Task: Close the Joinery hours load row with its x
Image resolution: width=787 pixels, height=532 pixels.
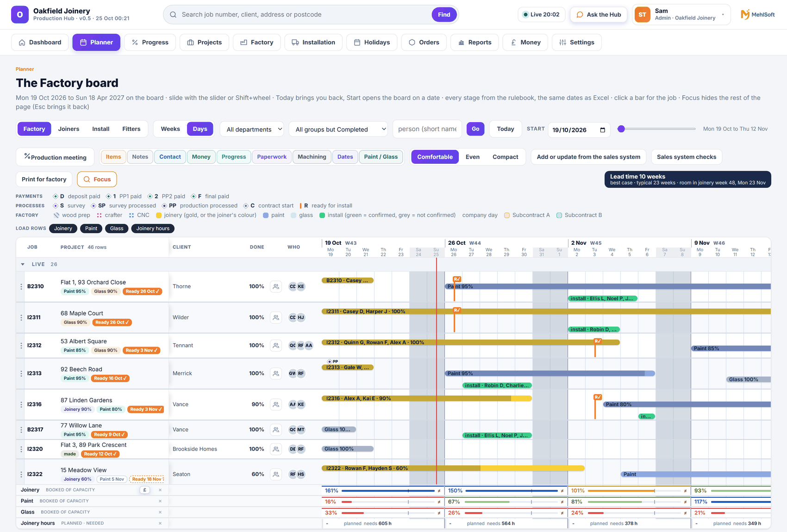Action: tap(160, 523)
